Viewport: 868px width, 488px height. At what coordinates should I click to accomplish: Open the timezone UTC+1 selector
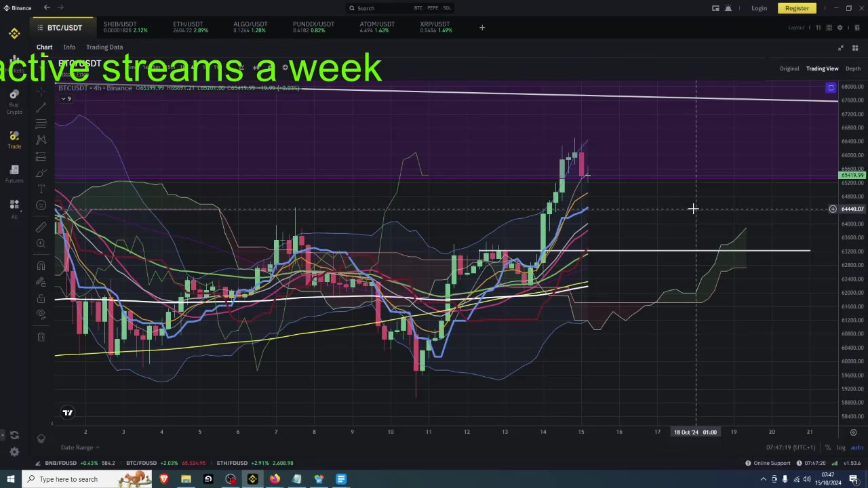790,447
